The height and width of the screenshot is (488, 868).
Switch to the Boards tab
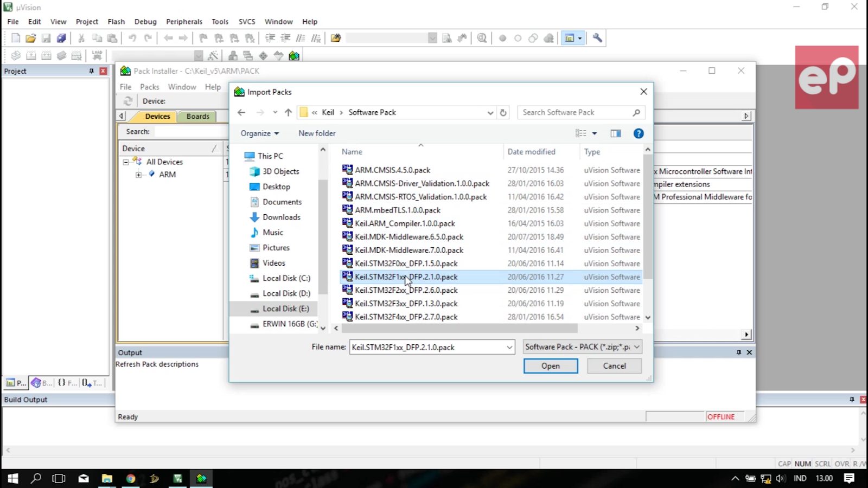coord(198,116)
